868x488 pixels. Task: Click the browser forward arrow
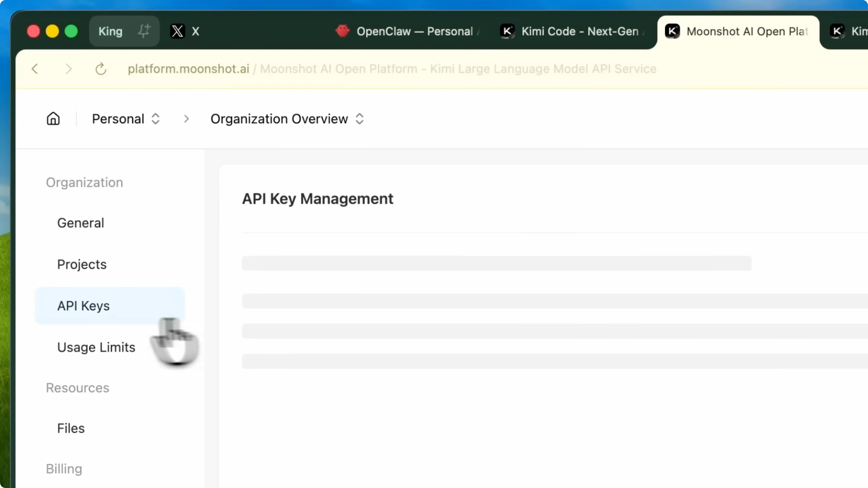(x=69, y=69)
